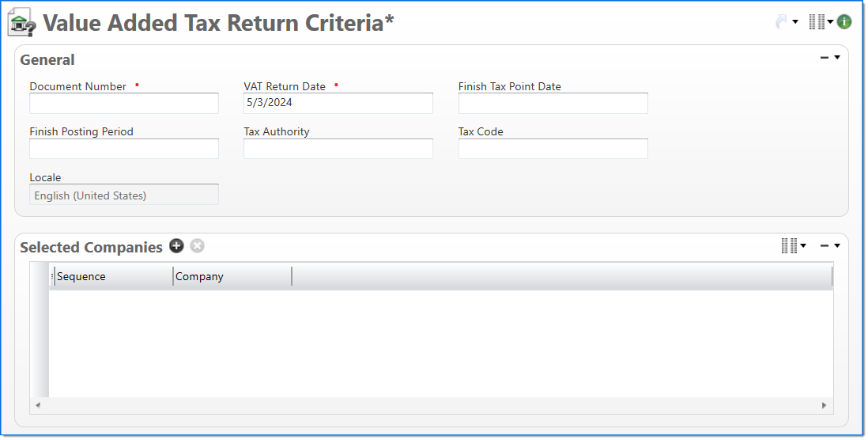
Task: Click into the Document Number field
Action: pos(124,103)
